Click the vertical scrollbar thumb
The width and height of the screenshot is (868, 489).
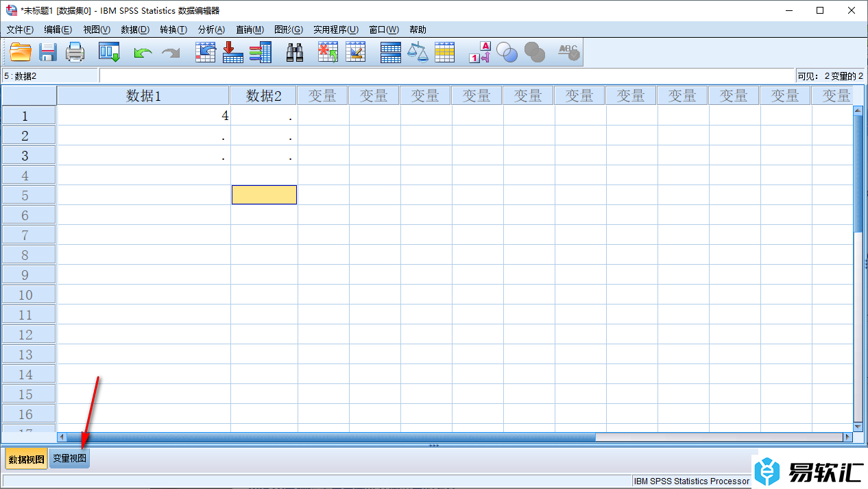(x=858, y=174)
